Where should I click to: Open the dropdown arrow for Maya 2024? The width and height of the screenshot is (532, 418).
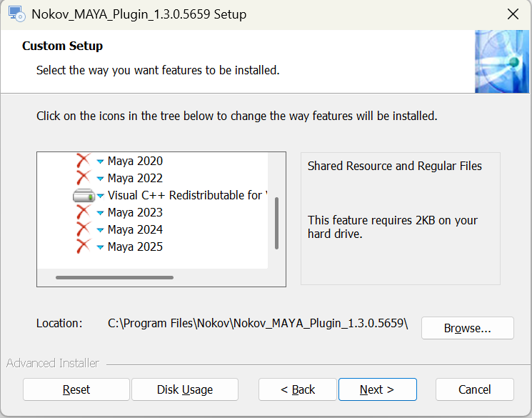(100, 230)
